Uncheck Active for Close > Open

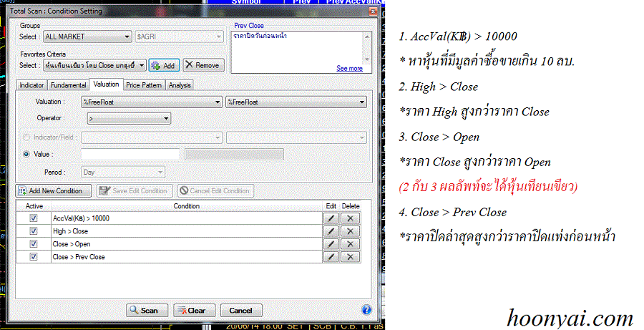[34, 243]
